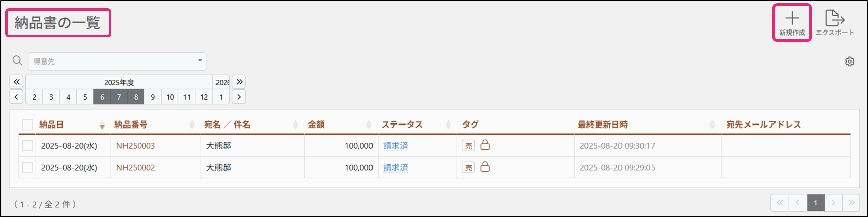
Task: Click the lock icon for NH250003
Action: coord(485,145)
